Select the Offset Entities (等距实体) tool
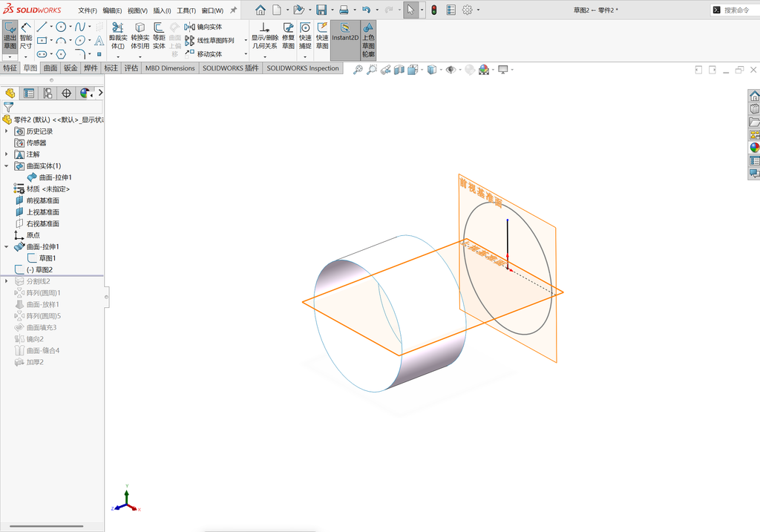This screenshot has width=760, height=532. 159,36
